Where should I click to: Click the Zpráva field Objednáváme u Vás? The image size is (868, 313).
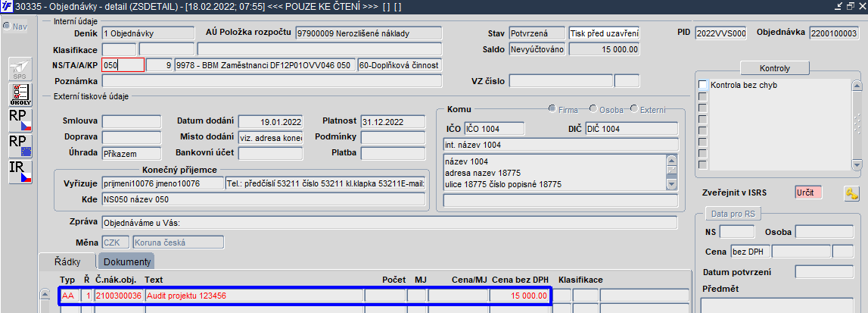[390, 223]
